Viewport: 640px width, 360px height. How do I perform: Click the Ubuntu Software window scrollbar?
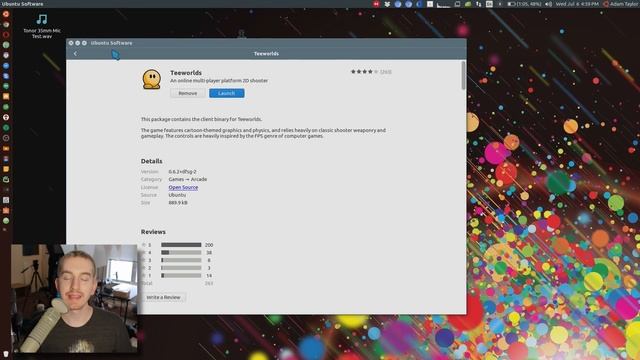click(x=463, y=76)
